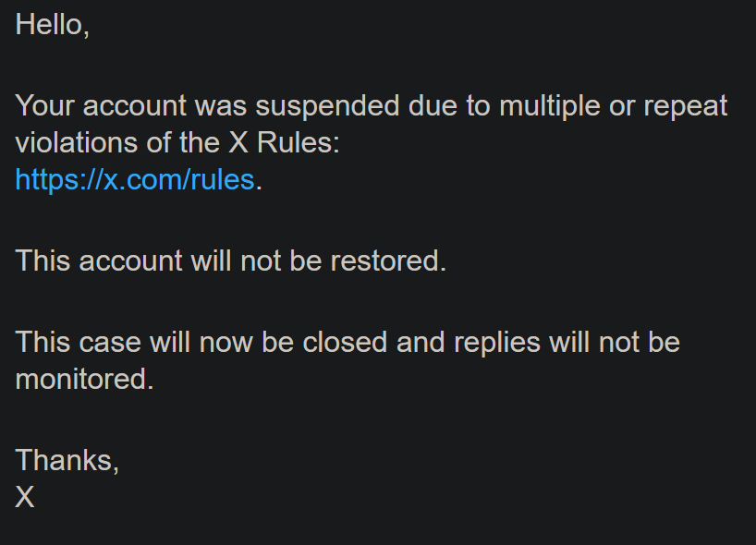Click the "Thanks," sign-off text
Image resolution: width=756 pixels, height=545 pixels.
(67, 460)
